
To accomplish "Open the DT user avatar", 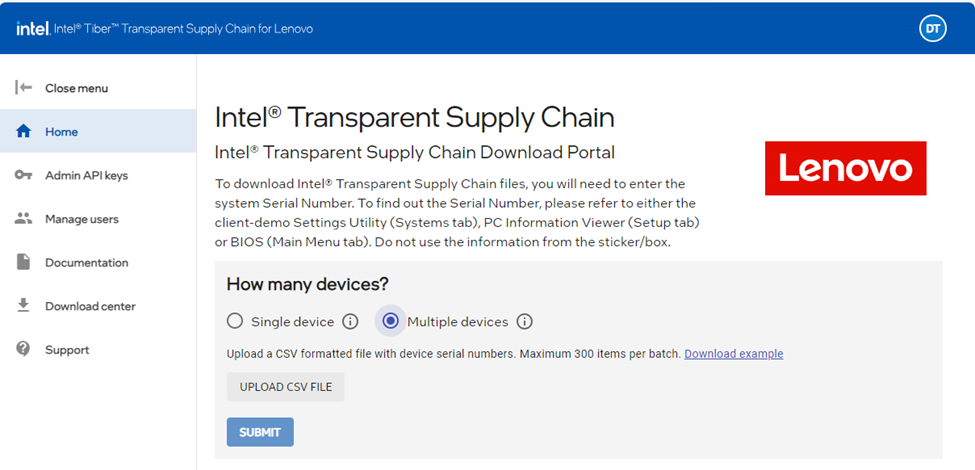I will pyautogui.click(x=933, y=28).
